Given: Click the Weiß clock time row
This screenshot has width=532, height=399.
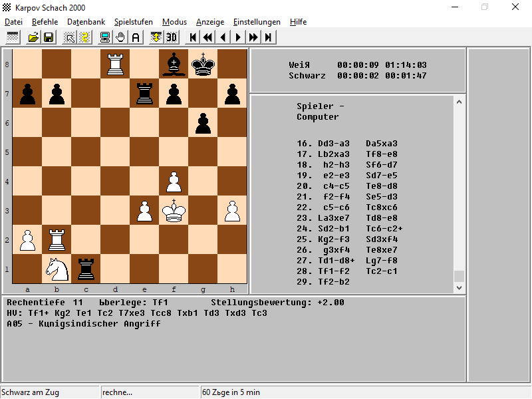Looking at the screenshot, I should [x=358, y=65].
